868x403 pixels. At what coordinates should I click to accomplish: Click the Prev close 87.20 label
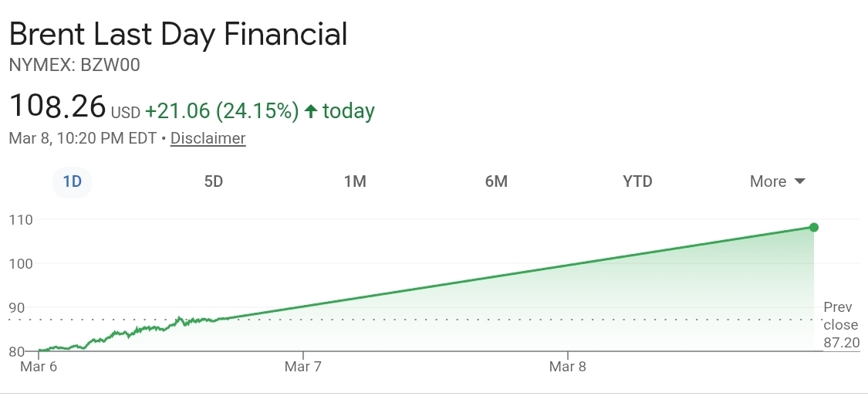[x=840, y=325]
